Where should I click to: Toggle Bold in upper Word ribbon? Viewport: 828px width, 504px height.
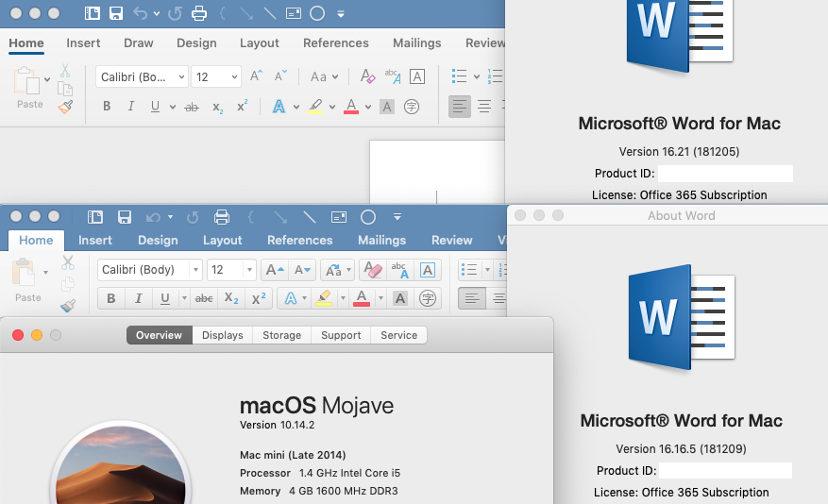pos(107,107)
